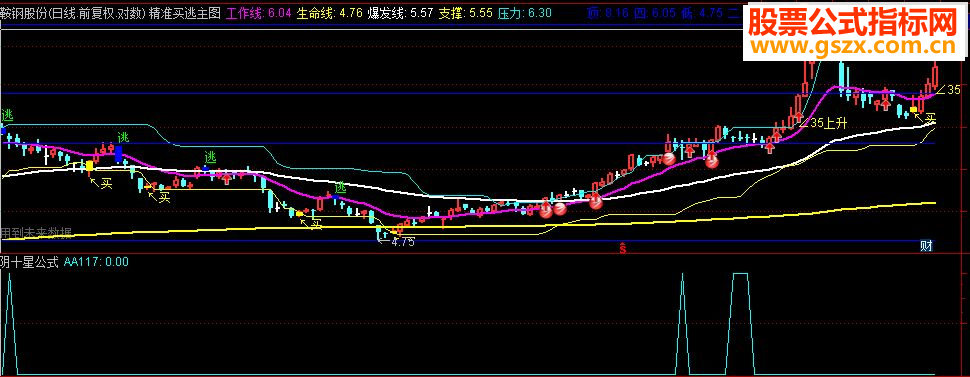Click the first 逃 signal at the chart's left edge
The image size is (970, 377).
tap(7, 115)
